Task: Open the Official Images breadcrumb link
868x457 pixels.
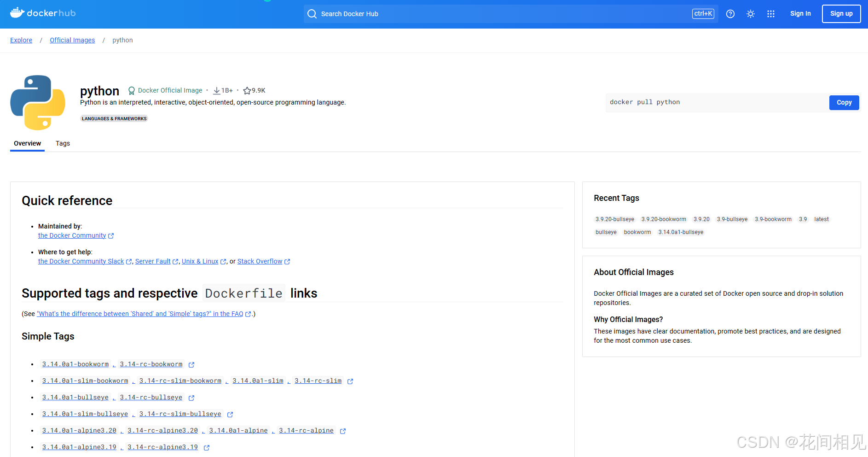Action: (x=72, y=40)
